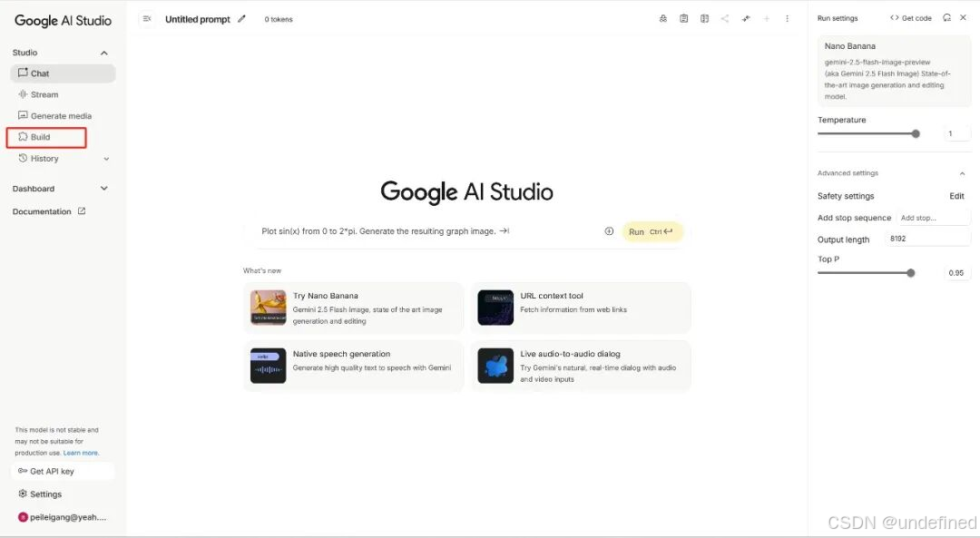
Task: Open the system instructions clipboard icon
Action: point(684,19)
